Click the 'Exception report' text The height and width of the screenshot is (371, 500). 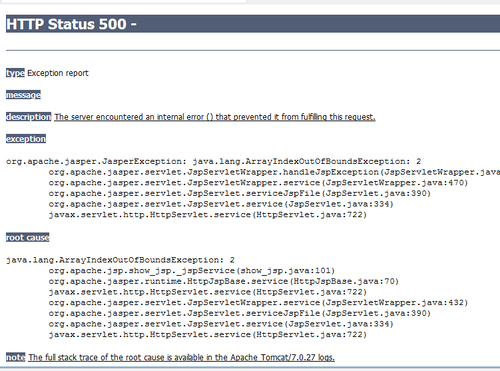pyautogui.click(x=58, y=73)
